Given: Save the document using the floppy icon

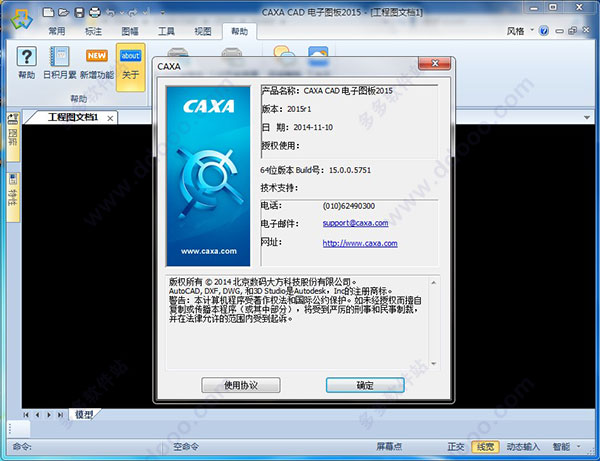Looking at the screenshot, I should coord(79,13).
